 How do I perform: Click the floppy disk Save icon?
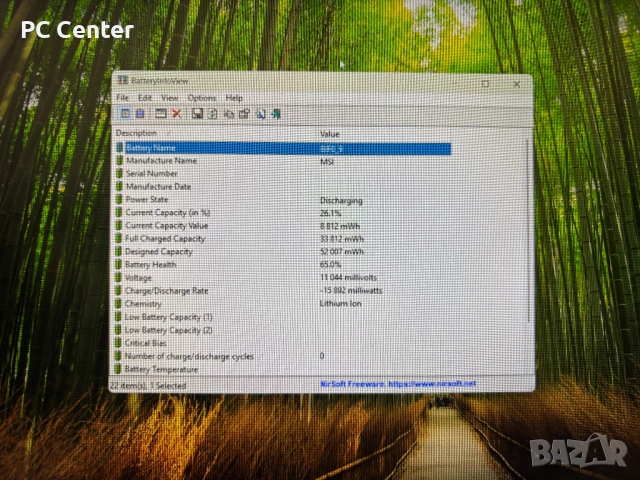(x=198, y=113)
